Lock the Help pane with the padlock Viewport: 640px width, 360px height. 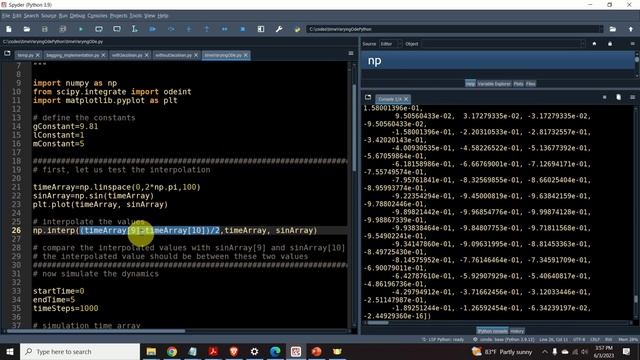pos(610,44)
